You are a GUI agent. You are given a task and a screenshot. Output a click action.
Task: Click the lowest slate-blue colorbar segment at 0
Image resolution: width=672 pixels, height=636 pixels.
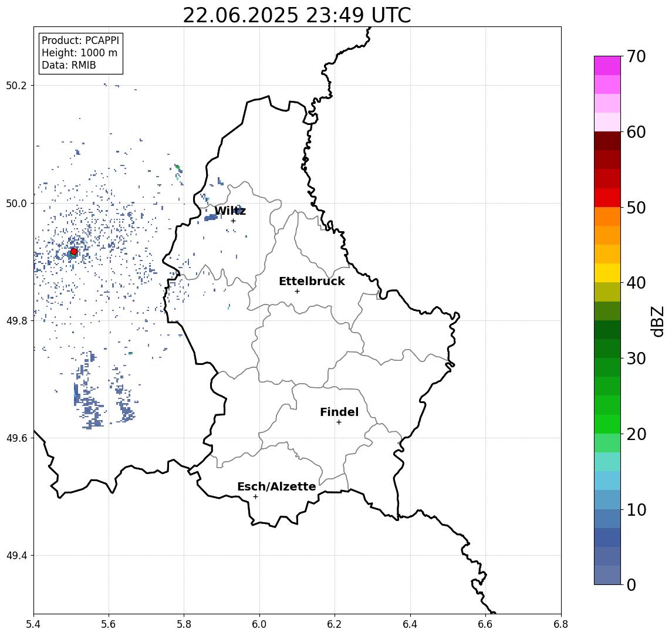point(607,575)
